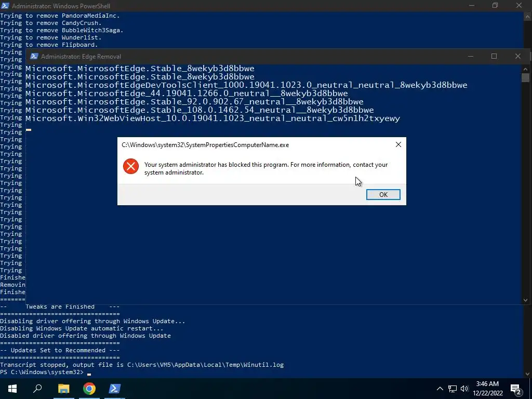Image resolution: width=532 pixels, height=399 pixels.
Task: Click the dialog title path SystemPropertiesComputerName.exe
Action: pyautogui.click(x=205, y=145)
